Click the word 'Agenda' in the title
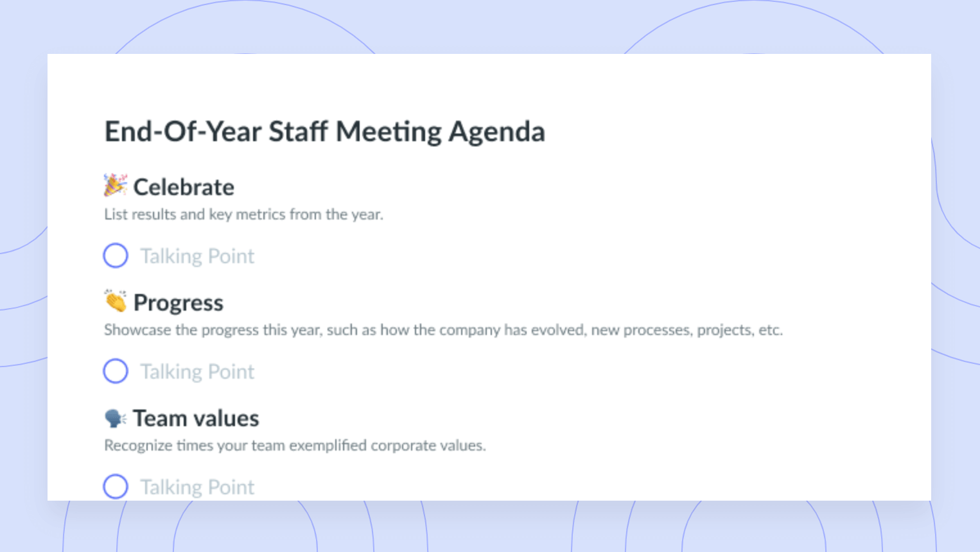The width and height of the screenshot is (980, 552). point(497,133)
